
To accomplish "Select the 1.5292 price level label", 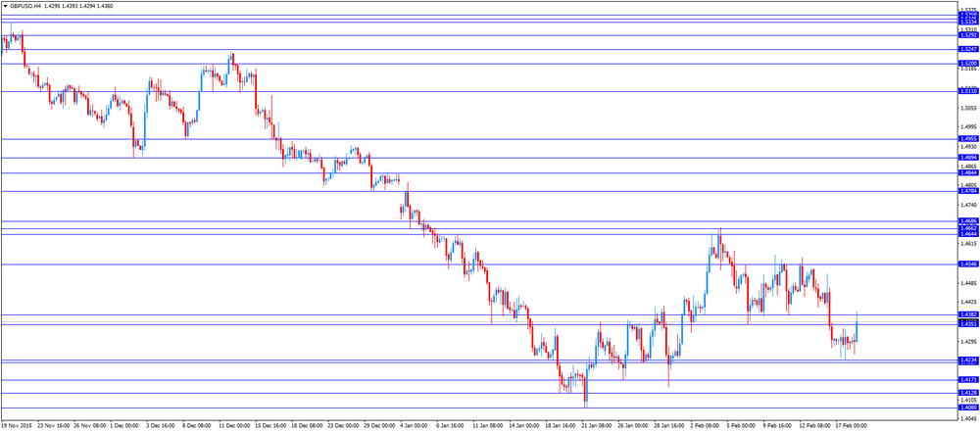I will click(x=968, y=35).
